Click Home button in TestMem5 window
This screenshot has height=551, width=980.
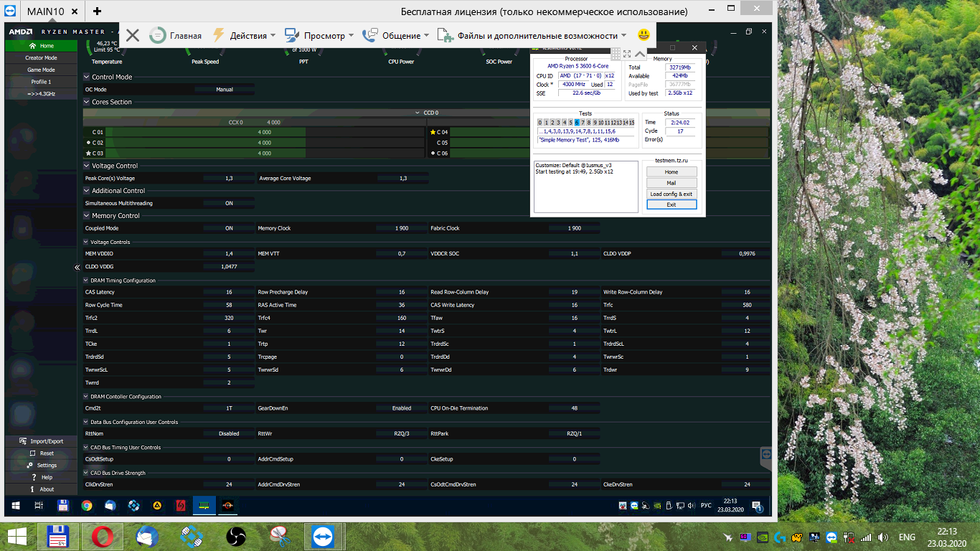click(671, 172)
